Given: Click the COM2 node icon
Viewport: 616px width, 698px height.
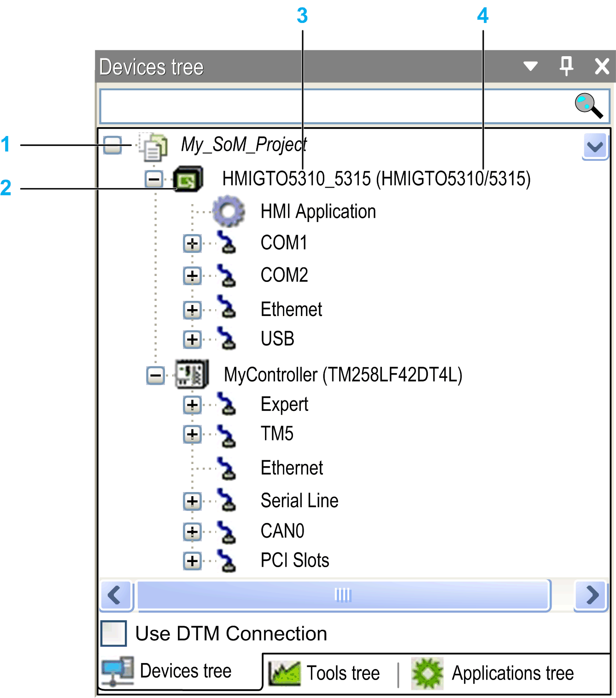Looking at the screenshot, I should tap(226, 275).
